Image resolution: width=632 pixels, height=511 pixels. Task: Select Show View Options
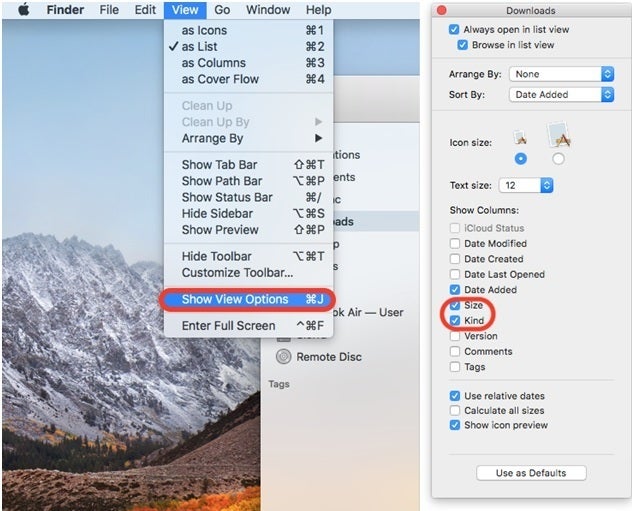248,299
